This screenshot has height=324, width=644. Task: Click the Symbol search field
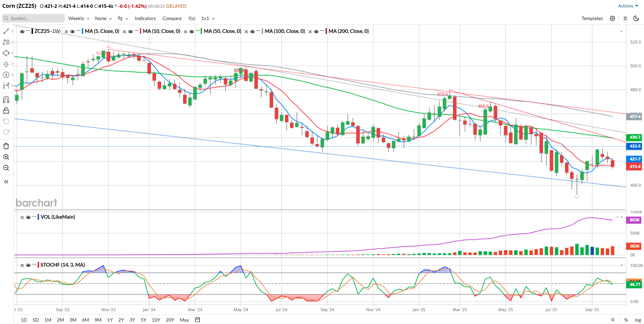33,18
